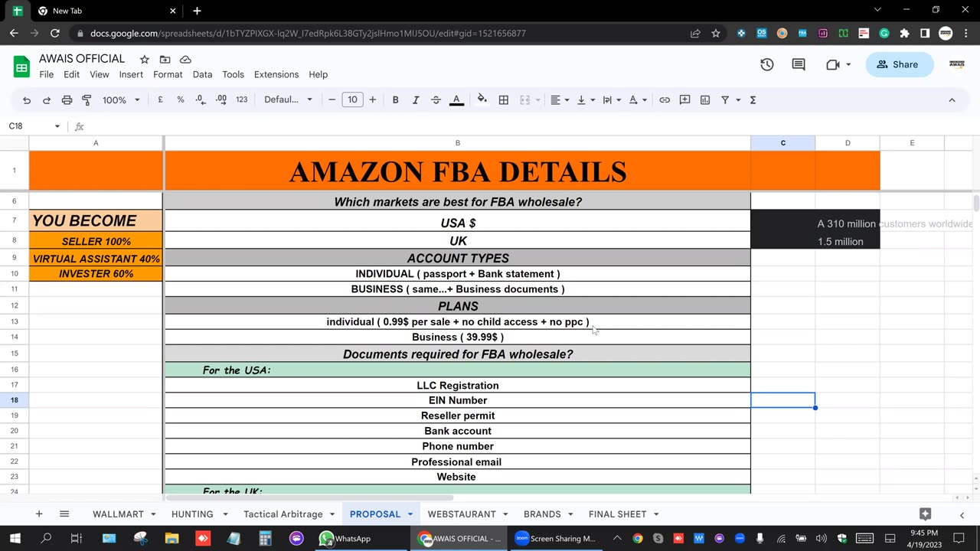The height and width of the screenshot is (551, 980).
Task: Activate the paint format tool
Action: 87,99
